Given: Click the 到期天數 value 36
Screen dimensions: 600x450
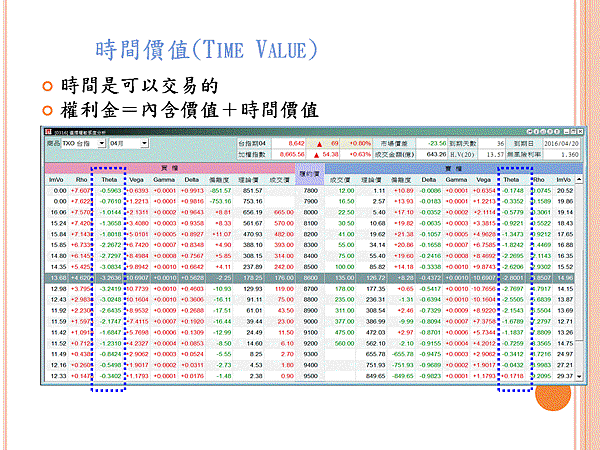Looking at the screenshot, I should point(500,143).
